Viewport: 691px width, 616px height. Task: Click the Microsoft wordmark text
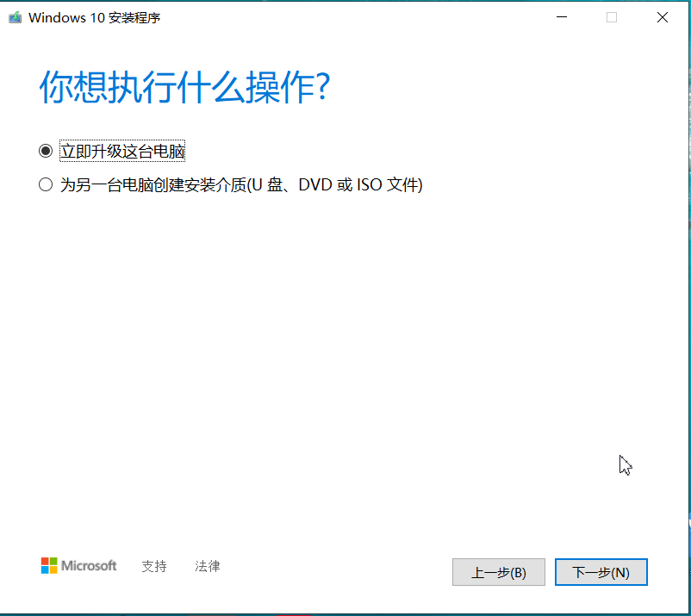[89, 566]
